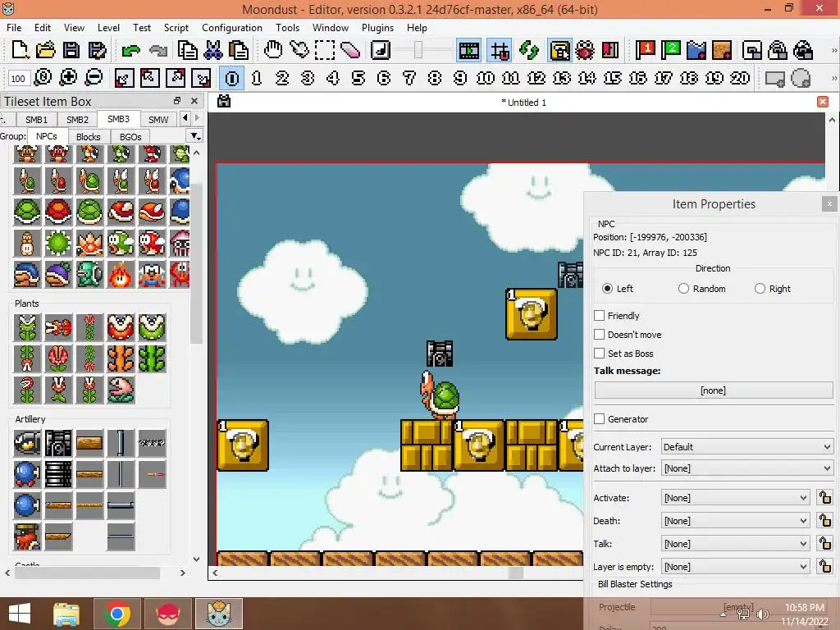Add new event next to Activate
This screenshot has width=840, height=630.
click(825, 498)
